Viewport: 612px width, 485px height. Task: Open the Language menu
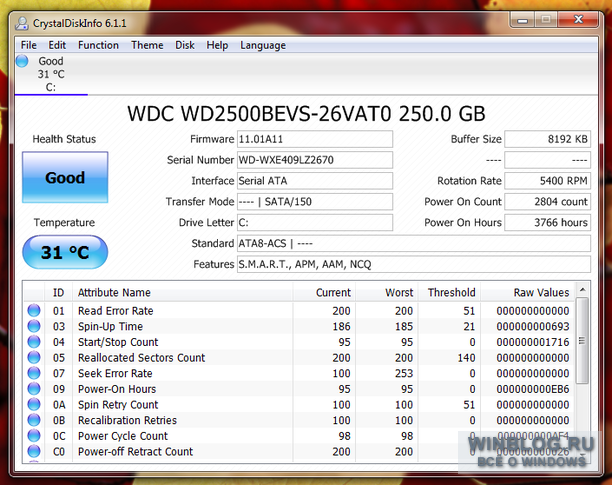263,45
